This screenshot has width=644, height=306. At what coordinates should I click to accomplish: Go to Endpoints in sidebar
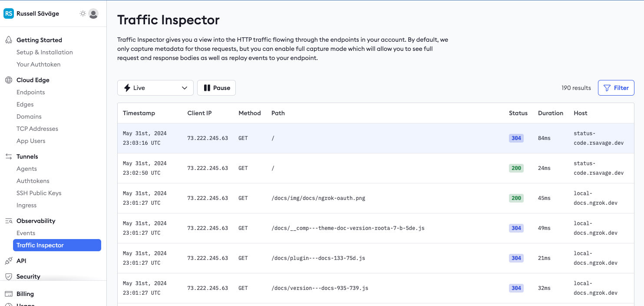[x=31, y=92]
